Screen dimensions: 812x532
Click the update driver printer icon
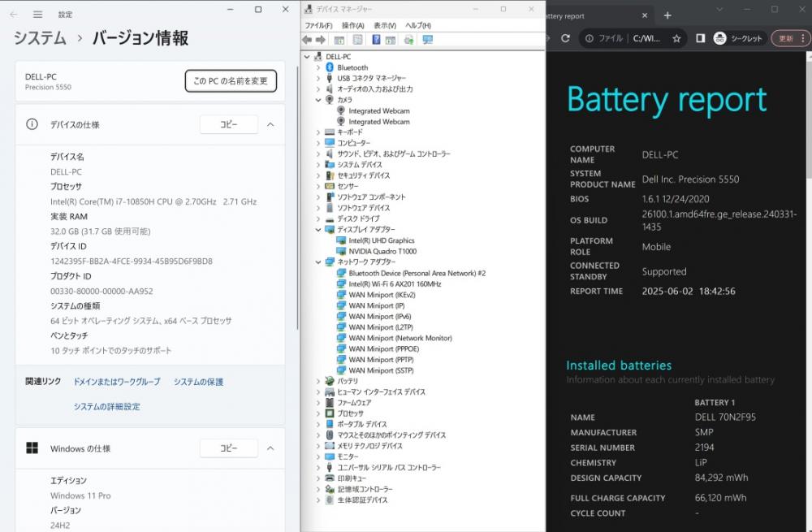coord(409,40)
